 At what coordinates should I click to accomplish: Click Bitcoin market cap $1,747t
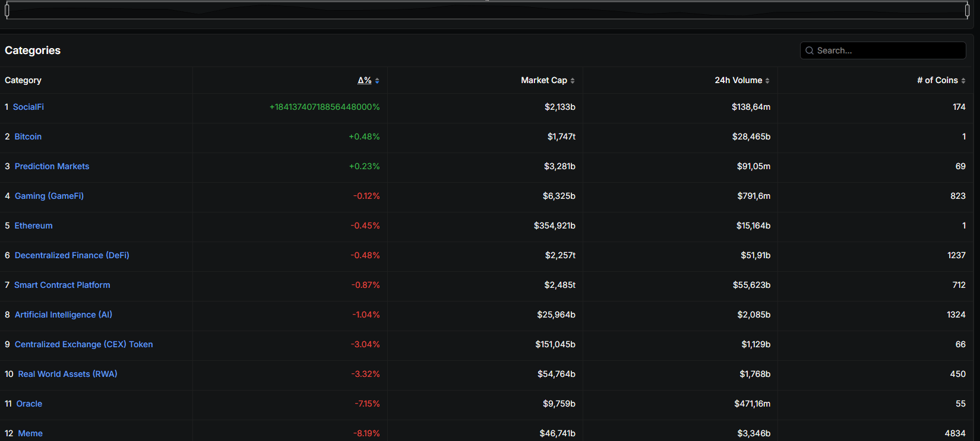(561, 137)
